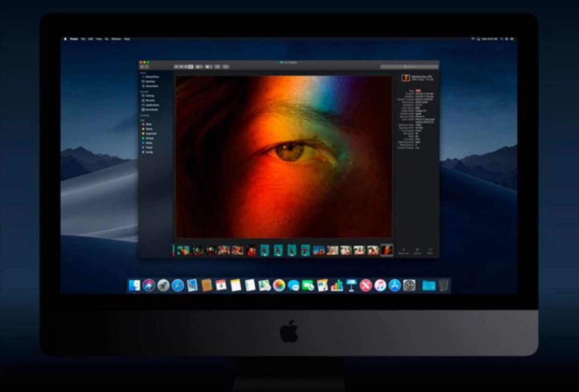Select the red Work tag in sidebar
579x392 pixels.
(149, 124)
